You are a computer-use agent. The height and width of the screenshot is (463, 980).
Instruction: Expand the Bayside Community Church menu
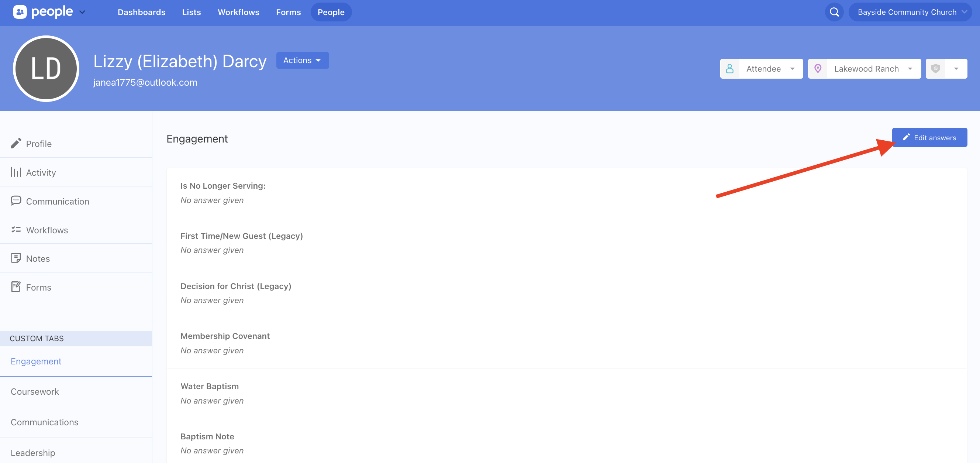(x=910, y=12)
